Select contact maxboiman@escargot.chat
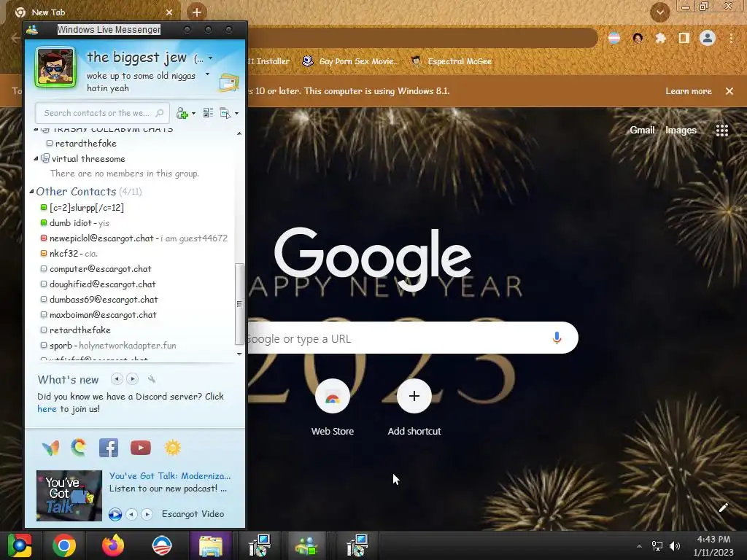The image size is (747, 560). 103,315
